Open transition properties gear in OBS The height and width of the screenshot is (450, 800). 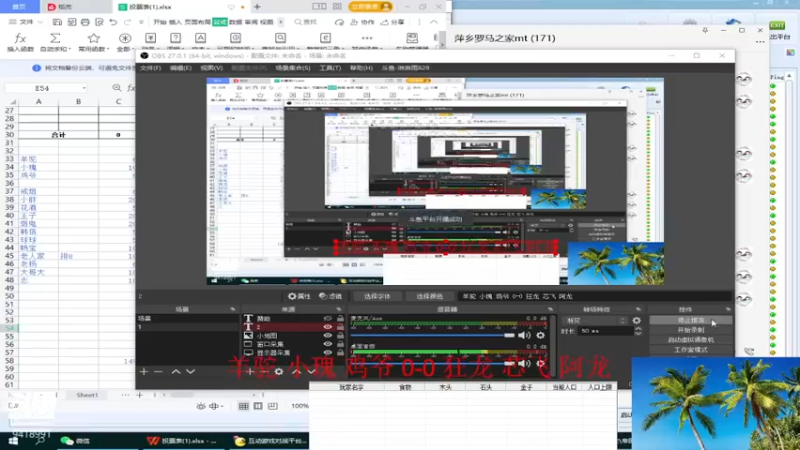pyautogui.click(x=636, y=320)
